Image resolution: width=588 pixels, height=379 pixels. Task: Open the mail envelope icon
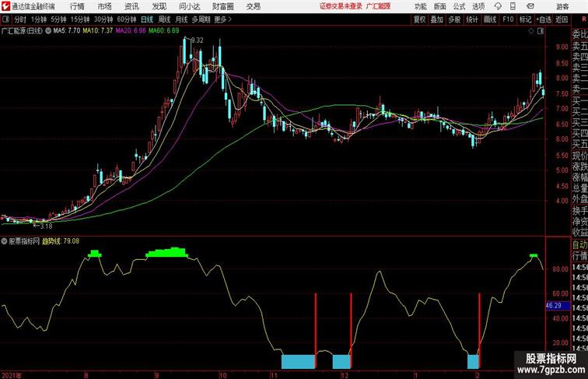pyautogui.click(x=530, y=6)
